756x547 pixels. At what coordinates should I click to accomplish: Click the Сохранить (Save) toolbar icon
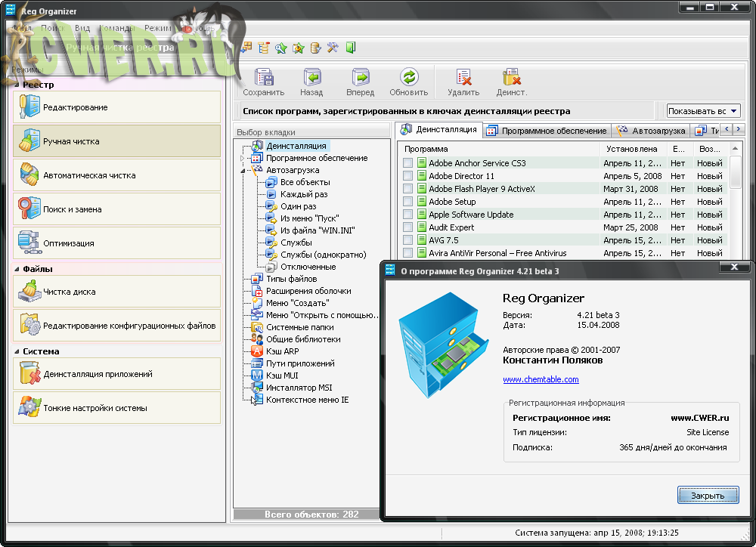pyautogui.click(x=264, y=79)
